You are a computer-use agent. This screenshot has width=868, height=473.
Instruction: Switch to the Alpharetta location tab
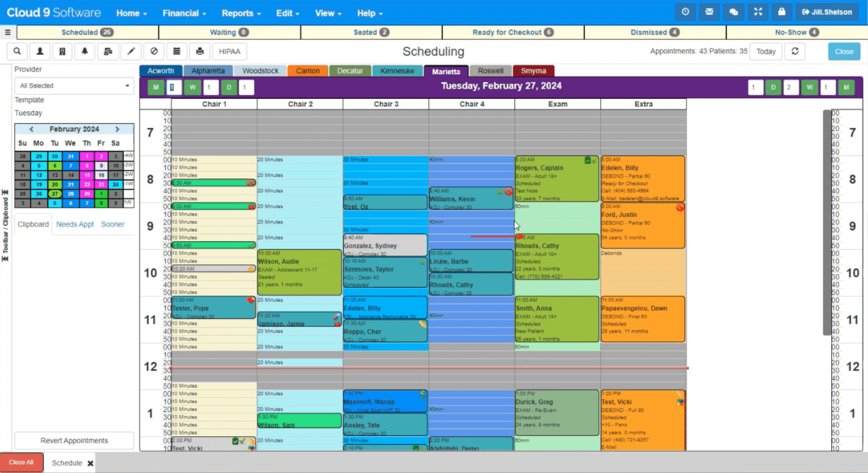point(208,71)
